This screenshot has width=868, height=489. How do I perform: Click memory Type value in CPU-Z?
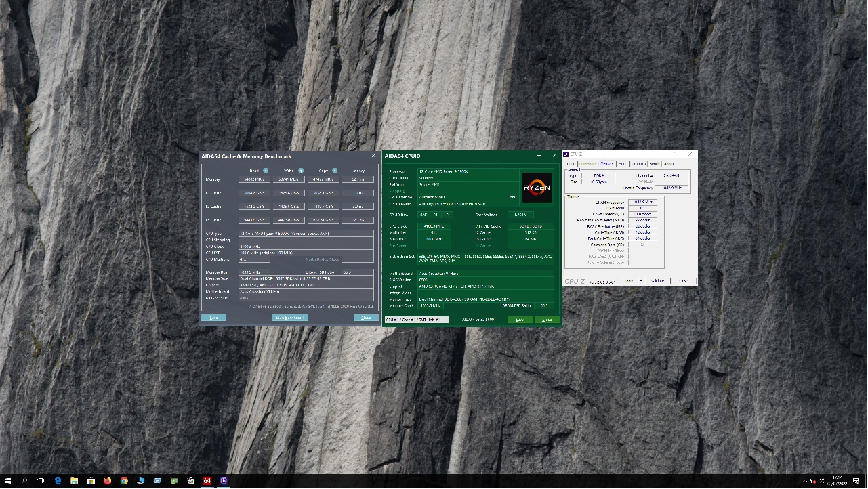[x=598, y=175]
